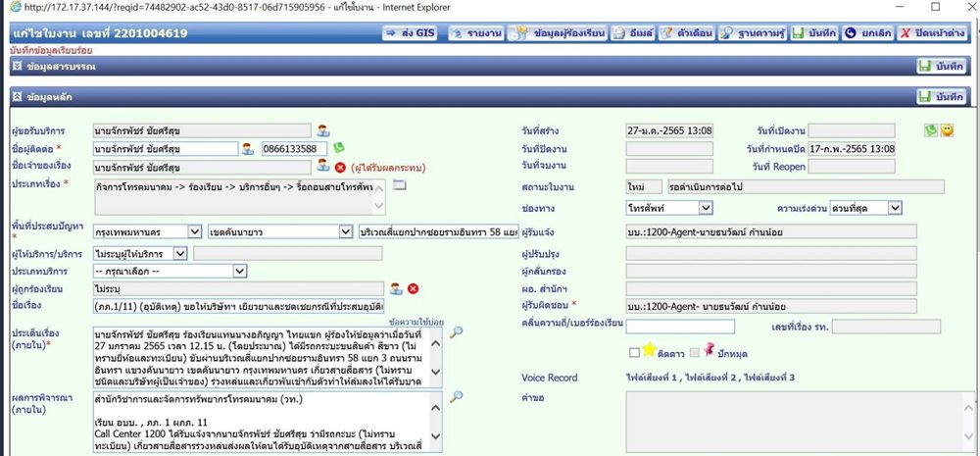This screenshot has width=980, height=456.
Task: Open category picker icon beside ประเภทเรื่อง box
Action: tap(400, 184)
